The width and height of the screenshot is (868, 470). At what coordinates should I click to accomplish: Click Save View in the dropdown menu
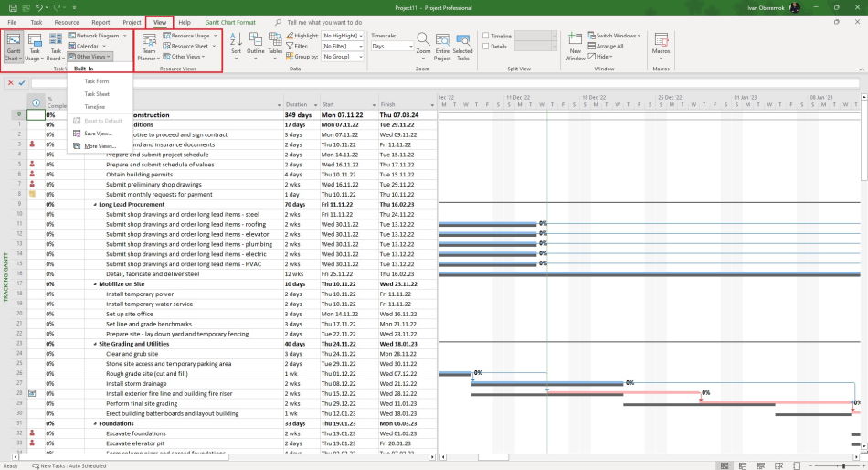point(98,134)
